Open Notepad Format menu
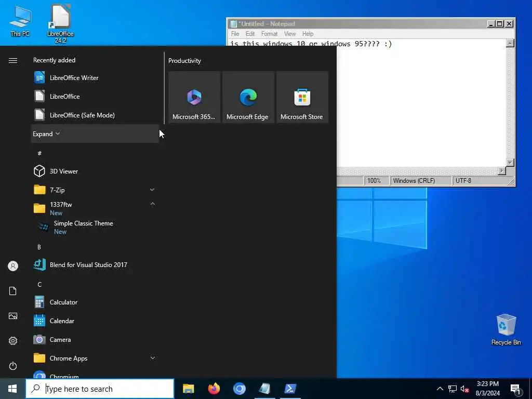The image size is (532, 399). point(270,34)
